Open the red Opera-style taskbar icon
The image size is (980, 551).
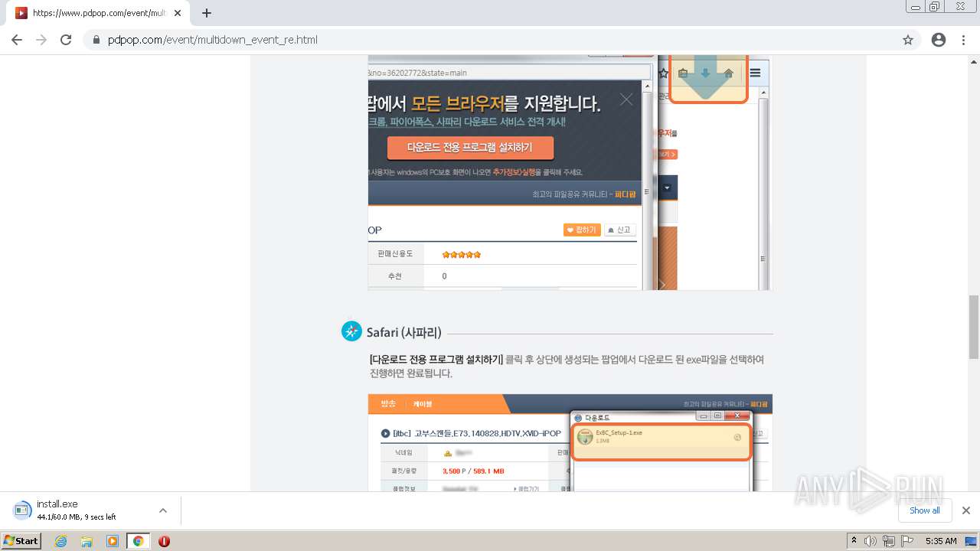click(164, 541)
